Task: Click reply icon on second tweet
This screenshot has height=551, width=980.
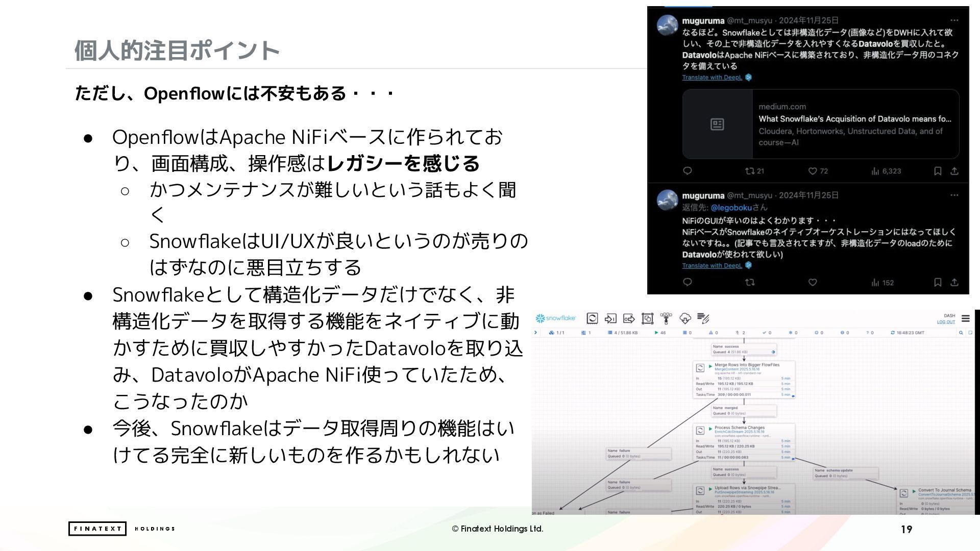Action: pos(688,282)
